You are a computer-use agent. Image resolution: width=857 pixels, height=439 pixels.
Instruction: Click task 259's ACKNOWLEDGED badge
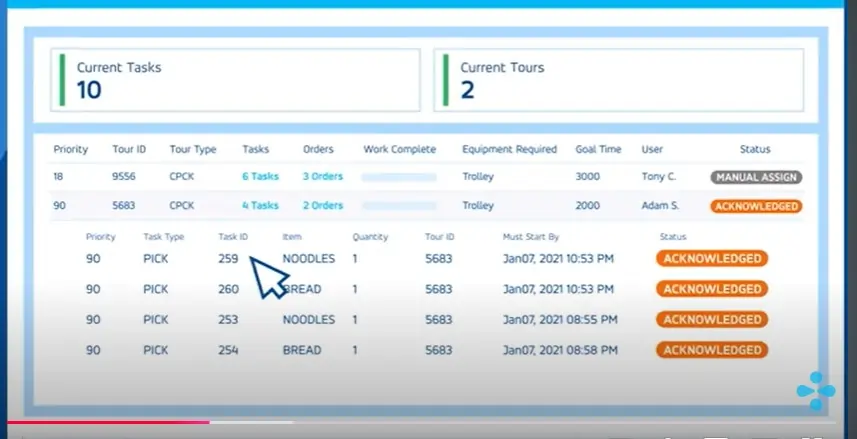pos(712,259)
